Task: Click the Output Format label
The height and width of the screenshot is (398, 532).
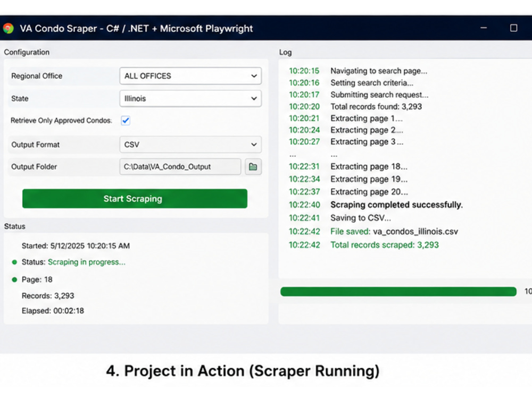Action: [35, 145]
